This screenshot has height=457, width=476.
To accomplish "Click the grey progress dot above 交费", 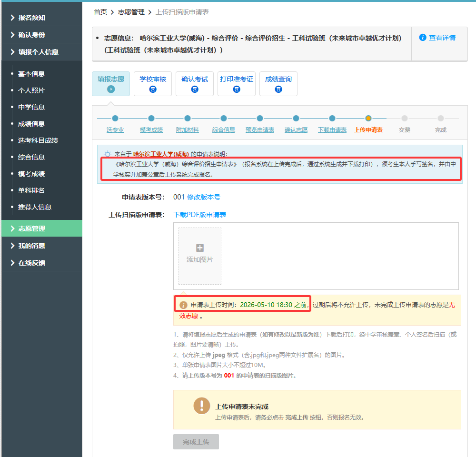I will click(404, 119).
